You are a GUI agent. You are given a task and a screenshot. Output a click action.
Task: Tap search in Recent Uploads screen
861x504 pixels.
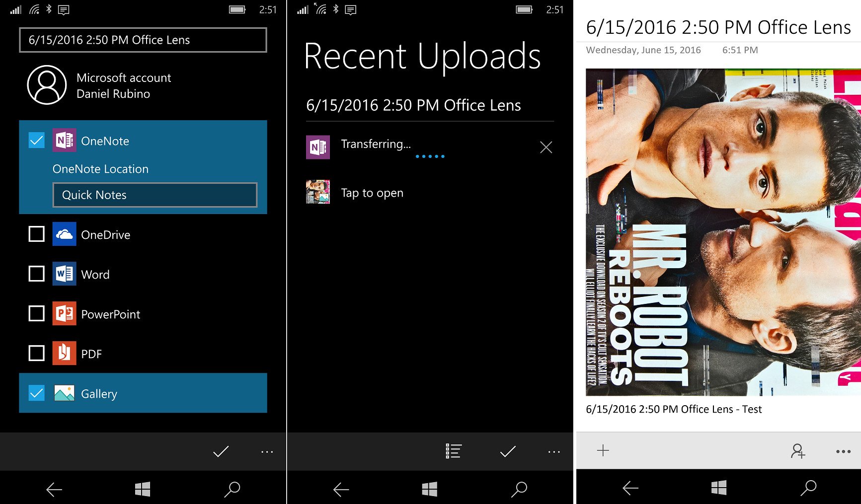tap(519, 489)
